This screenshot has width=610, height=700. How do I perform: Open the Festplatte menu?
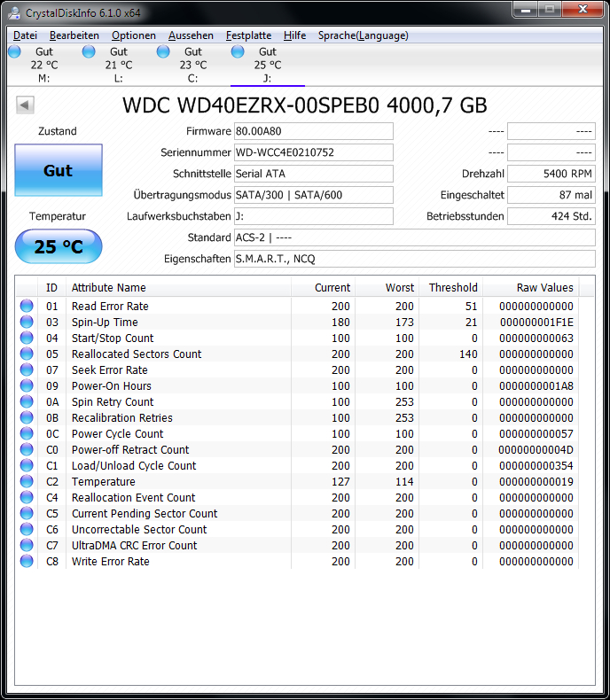tap(248, 35)
